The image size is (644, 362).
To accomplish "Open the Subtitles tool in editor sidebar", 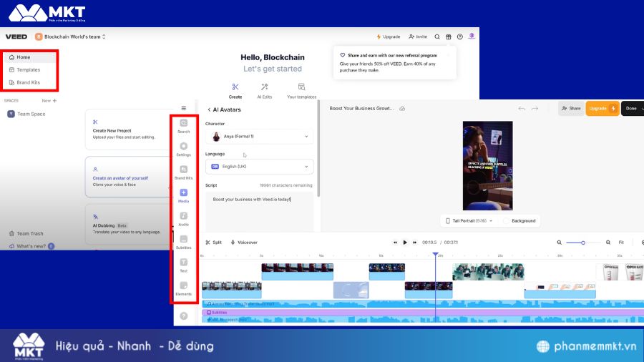I will click(x=184, y=242).
